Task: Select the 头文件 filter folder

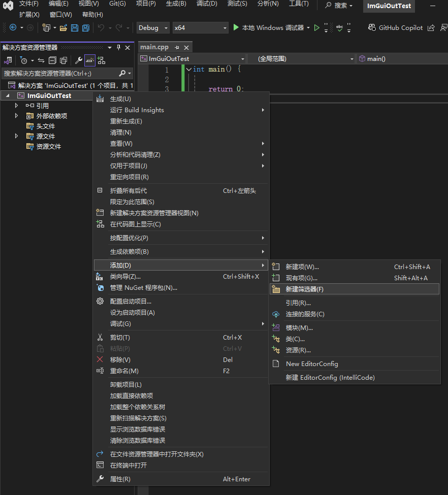Action: pos(41,126)
